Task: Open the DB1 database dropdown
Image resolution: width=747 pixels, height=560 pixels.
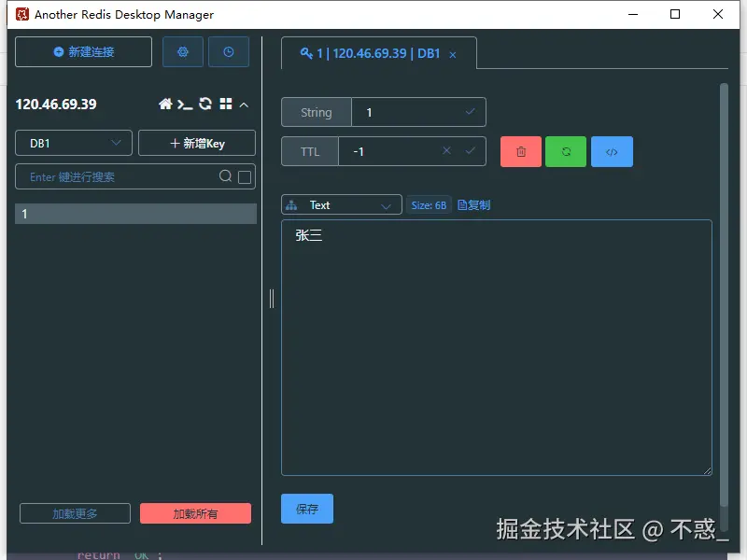Action: pyautogui.click(x=73, y=143)
